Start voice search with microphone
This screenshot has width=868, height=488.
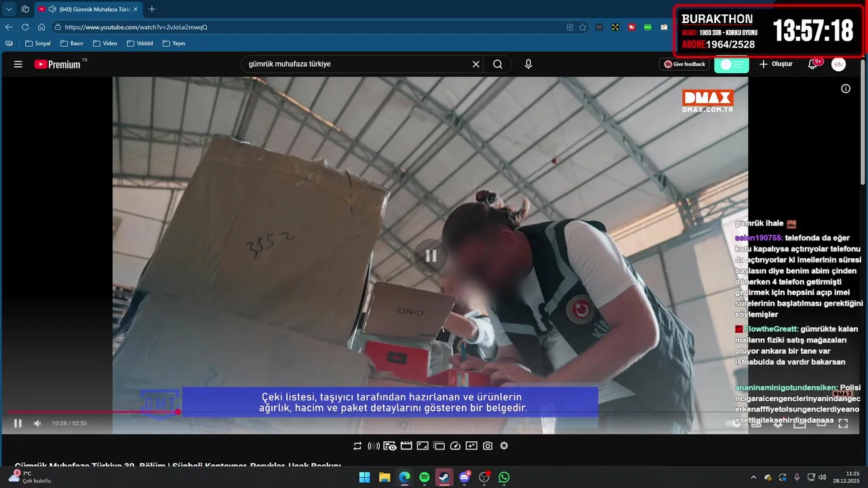[x=528, y=64]
